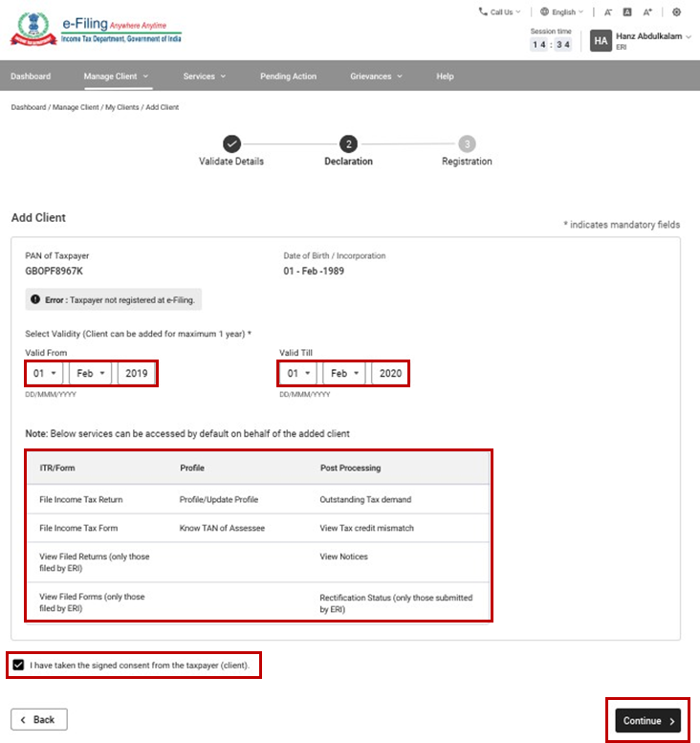The height and width of the screenshot is (743, 700).
Task: Reset to default font size icon
Action: [x=627, y=12]
